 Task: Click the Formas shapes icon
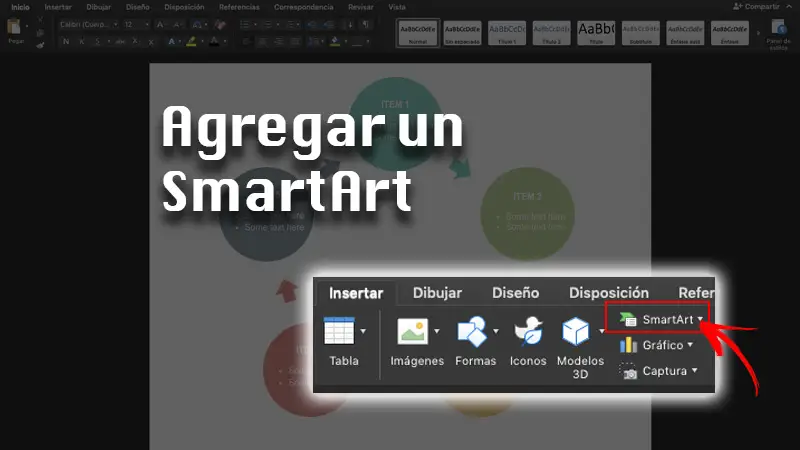472,331
